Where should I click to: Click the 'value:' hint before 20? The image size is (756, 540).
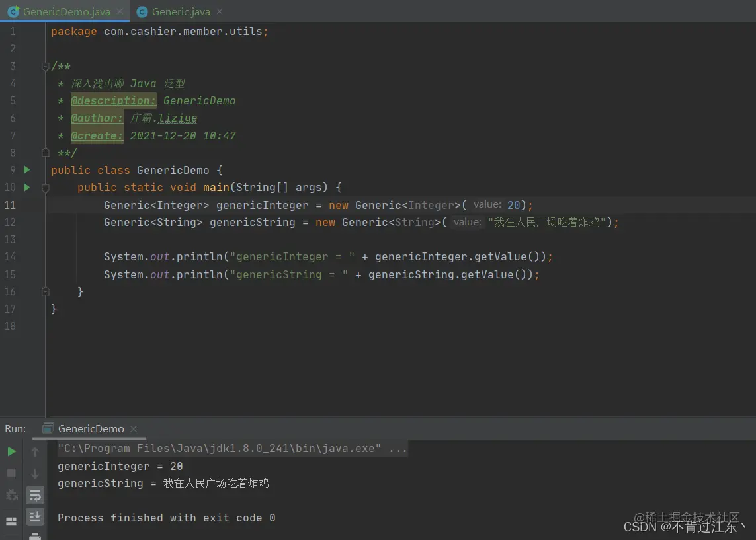point(487,204)
